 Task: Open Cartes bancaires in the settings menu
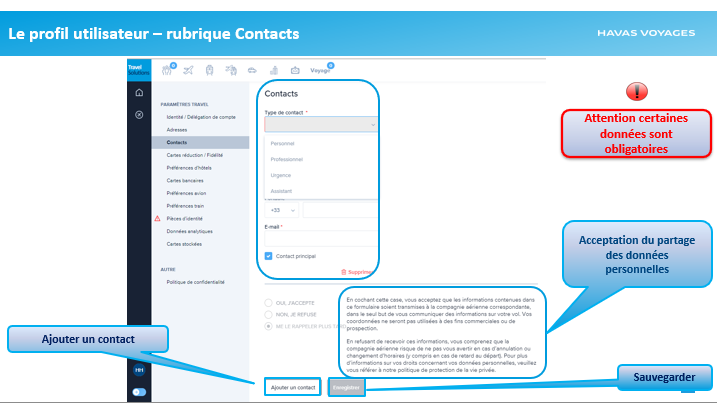[185, 180]
